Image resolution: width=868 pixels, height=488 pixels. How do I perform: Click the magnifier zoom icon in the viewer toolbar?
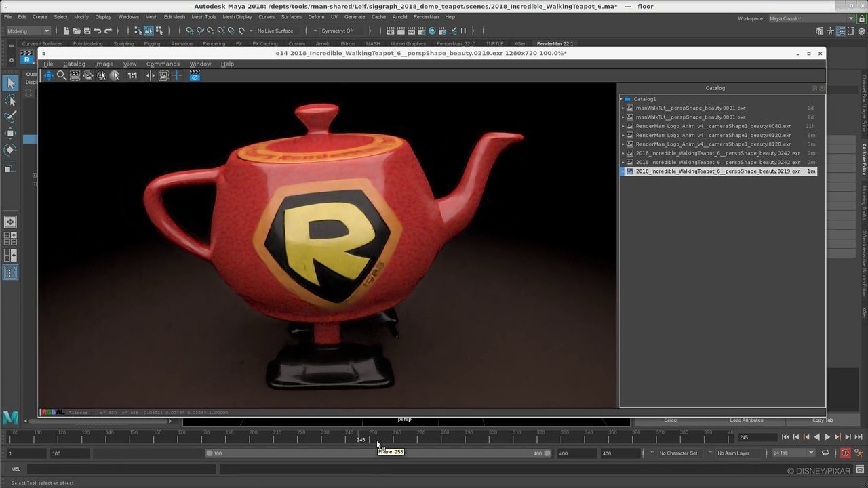62,75
